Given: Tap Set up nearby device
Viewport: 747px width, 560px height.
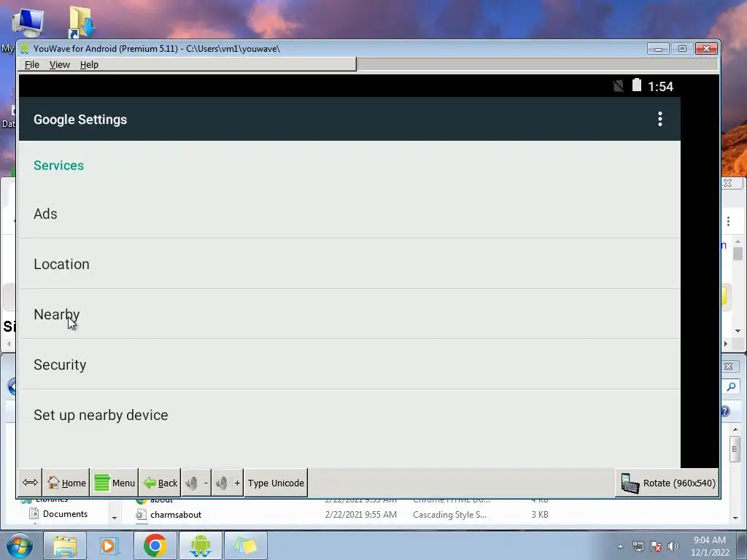Looking at the screenshot, I should coord(349,415).
